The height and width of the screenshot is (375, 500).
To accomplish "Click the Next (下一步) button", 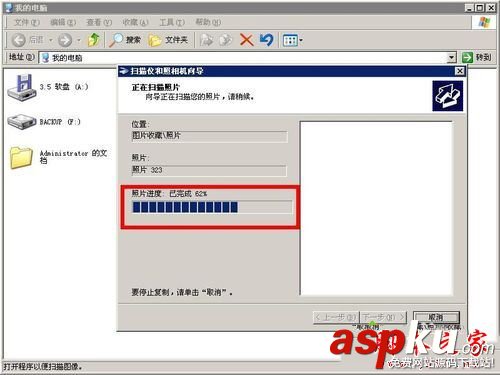I will click(383, 317).
